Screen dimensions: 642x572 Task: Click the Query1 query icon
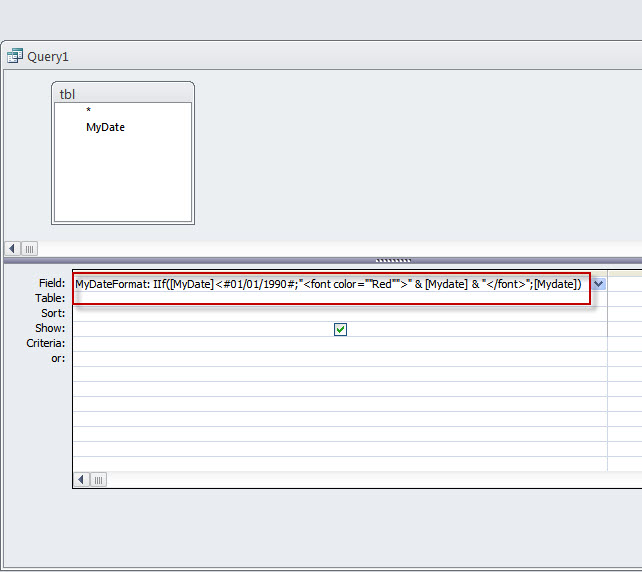pos(15,56)
